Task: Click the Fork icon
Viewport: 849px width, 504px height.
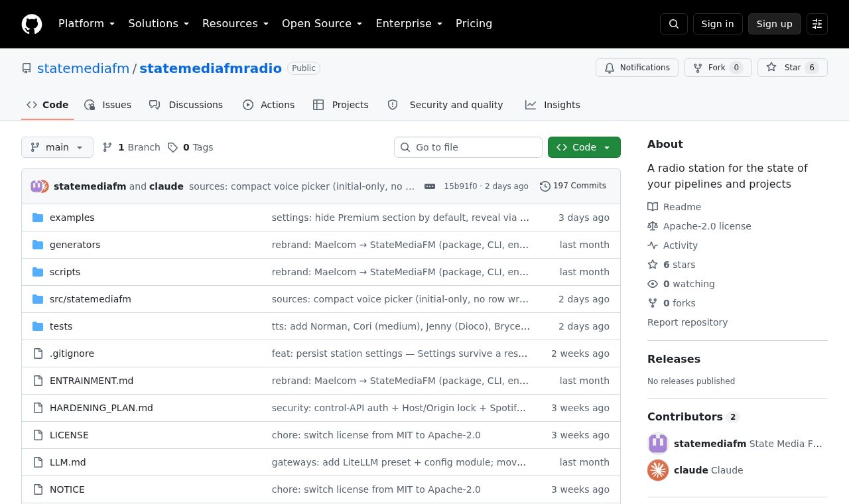Action: (x=698, y=68)
